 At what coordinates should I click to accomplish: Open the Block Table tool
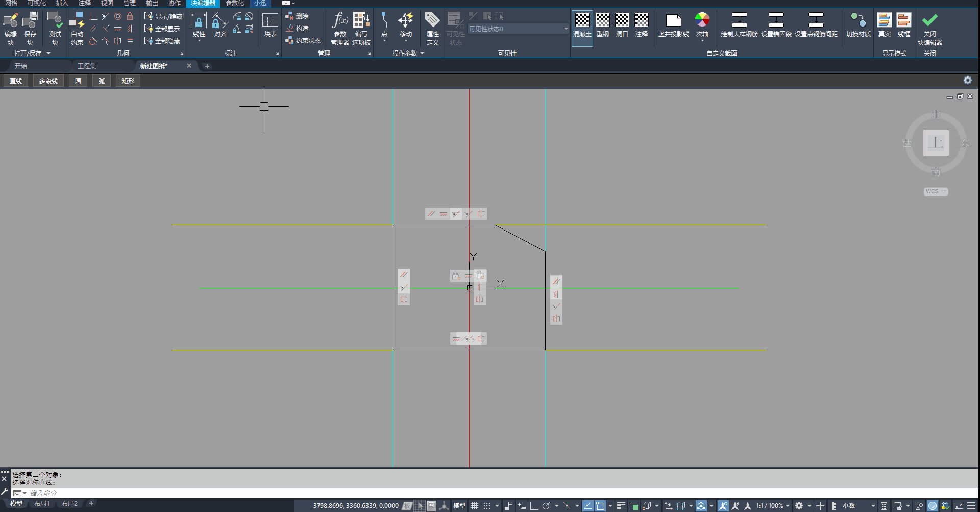[x=270, y=25]
